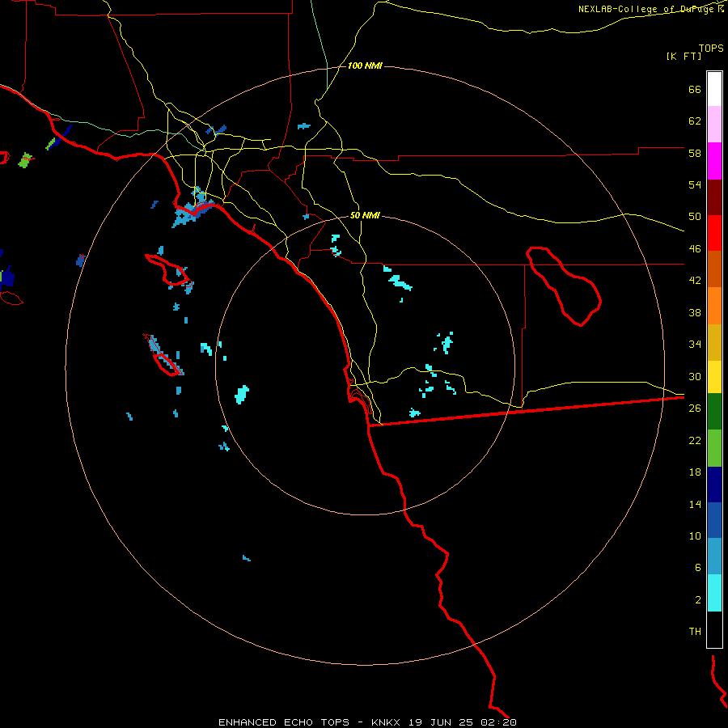Viewport: 728px width, 728px height.
Task: Click the '54' legend label
Action: point(695,184)
